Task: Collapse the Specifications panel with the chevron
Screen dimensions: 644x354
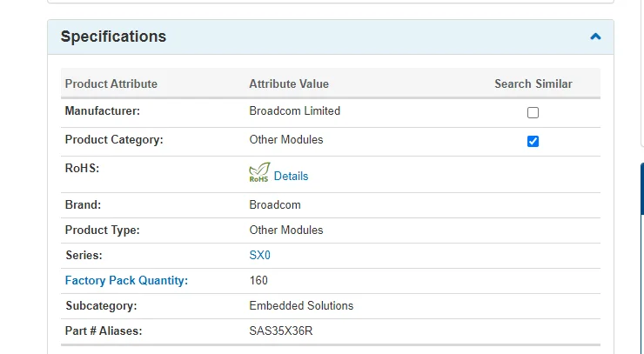Action: pos(595,37)
